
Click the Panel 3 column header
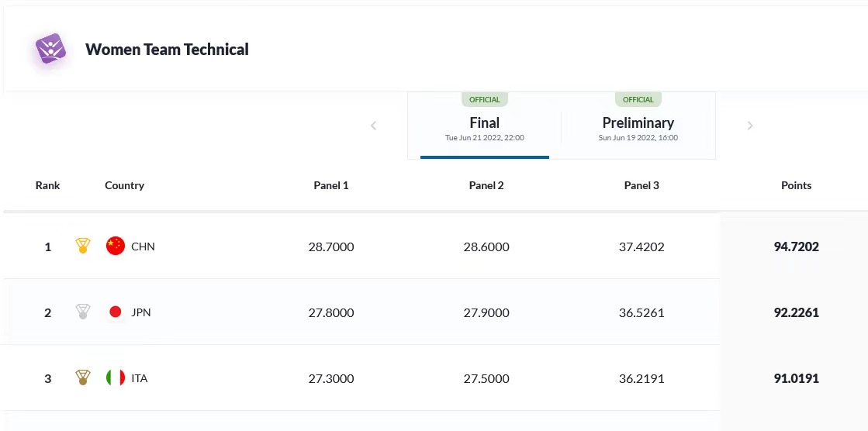click(x=641, y=185)
